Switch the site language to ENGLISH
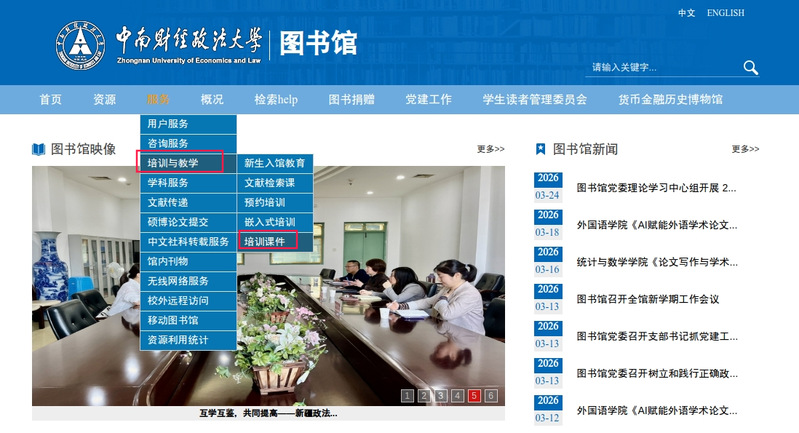The height and width of the screenshot is (433, 799). [725, 13]
